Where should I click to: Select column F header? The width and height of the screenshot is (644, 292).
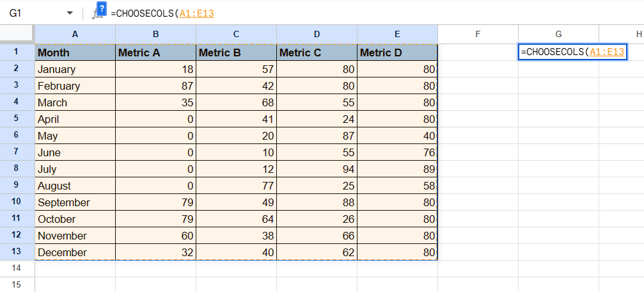478,34
